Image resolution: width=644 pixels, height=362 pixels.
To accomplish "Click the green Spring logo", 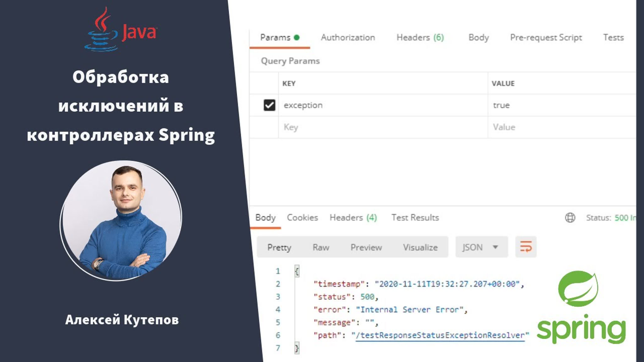I will pos(581,307).
